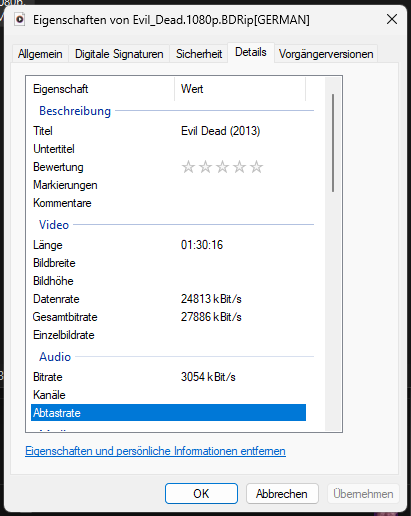Select the Gesamtbitrate property label
This screenshot has height=516, width=411.
tap(65, 317)
